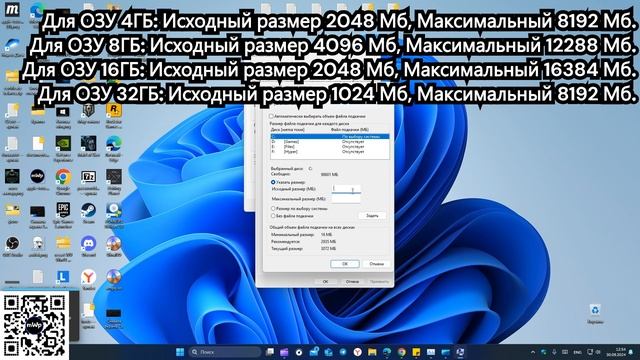Click the initial size input field

[346, 189]
